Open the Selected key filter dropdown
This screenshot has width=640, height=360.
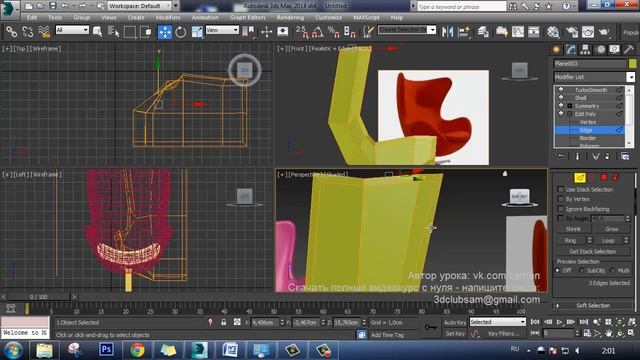pyautogui.click(x=498, y=322)
